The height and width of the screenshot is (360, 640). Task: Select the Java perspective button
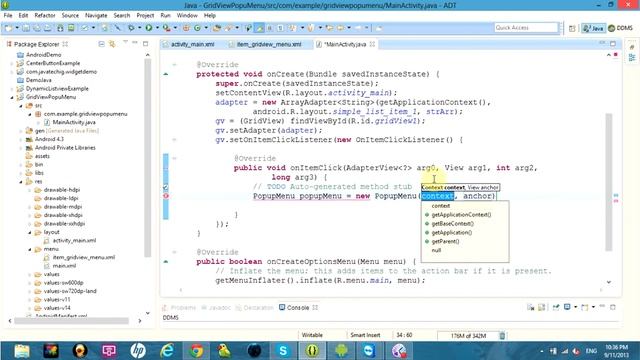[x=593, y=28]
